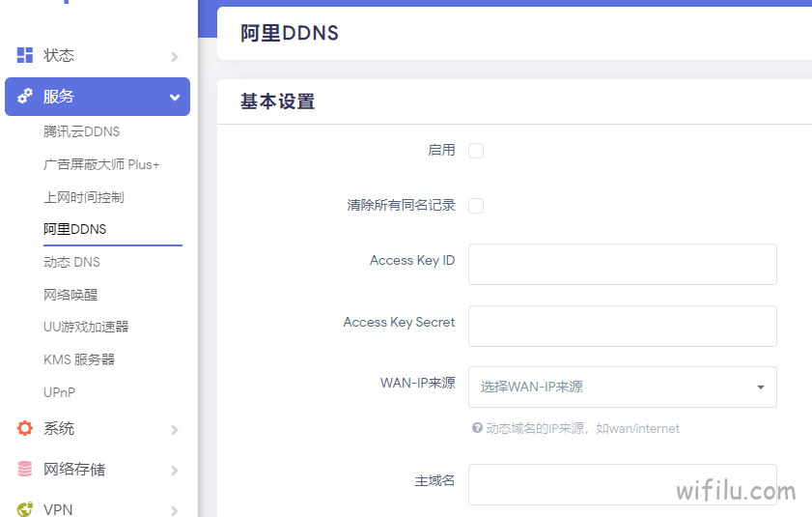Viewport: 812px width, 517px height.
Task: Click the 系统 orange gear icon
Action: (x=25, y=428)
